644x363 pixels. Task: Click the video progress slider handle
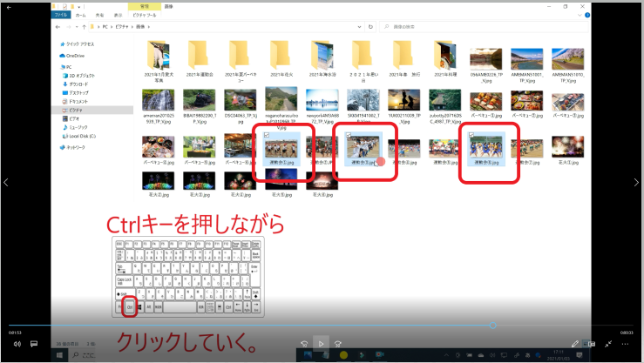pos(492,326)
